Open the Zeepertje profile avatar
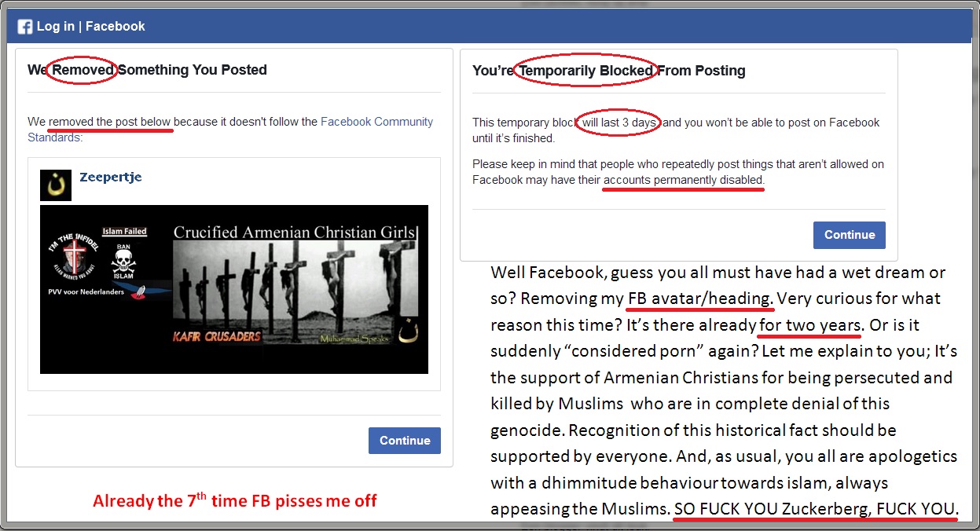The height and width of the screenshot is (531, 980). [x=56, y=185]
